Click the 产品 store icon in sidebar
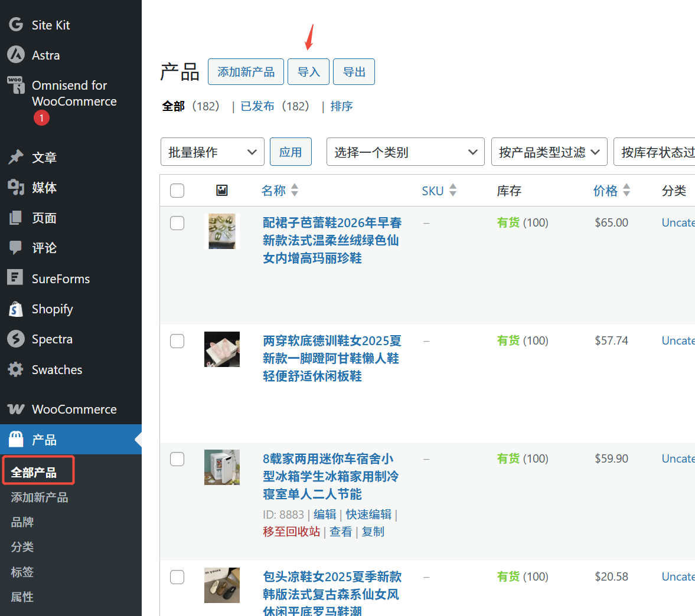695x616 pixels. (16, 439)
